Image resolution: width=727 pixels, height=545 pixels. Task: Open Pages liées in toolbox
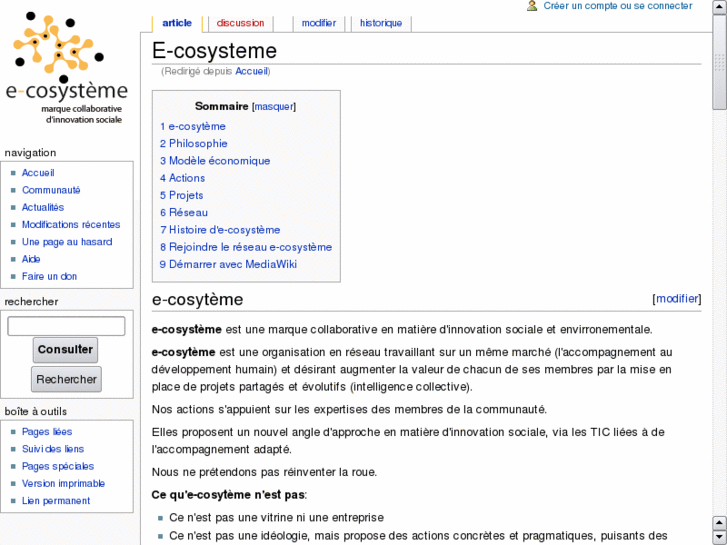pos(47,432)
